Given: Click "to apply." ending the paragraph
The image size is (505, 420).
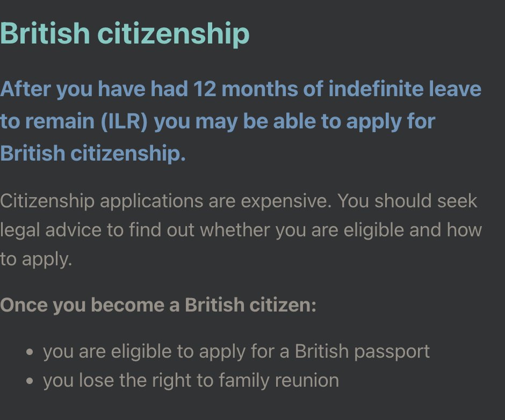Looking at the screenshot, I should [x=36, y=259].
